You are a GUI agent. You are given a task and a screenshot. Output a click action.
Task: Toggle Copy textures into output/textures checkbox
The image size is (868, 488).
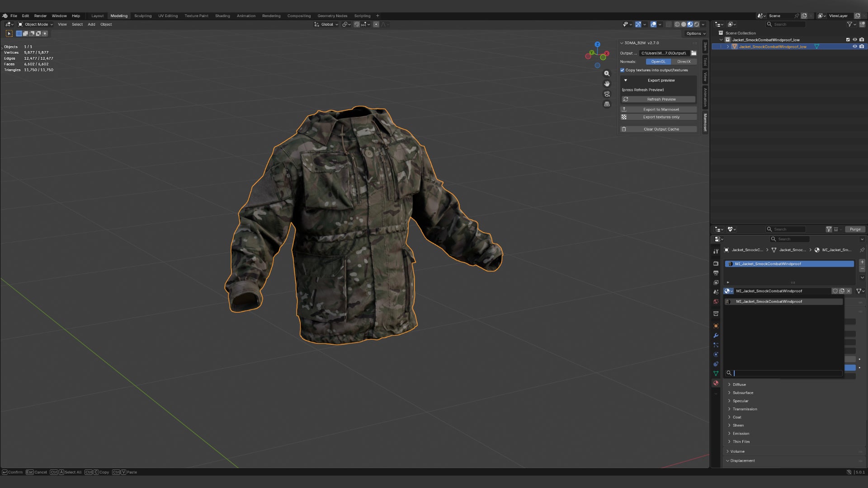622,70
